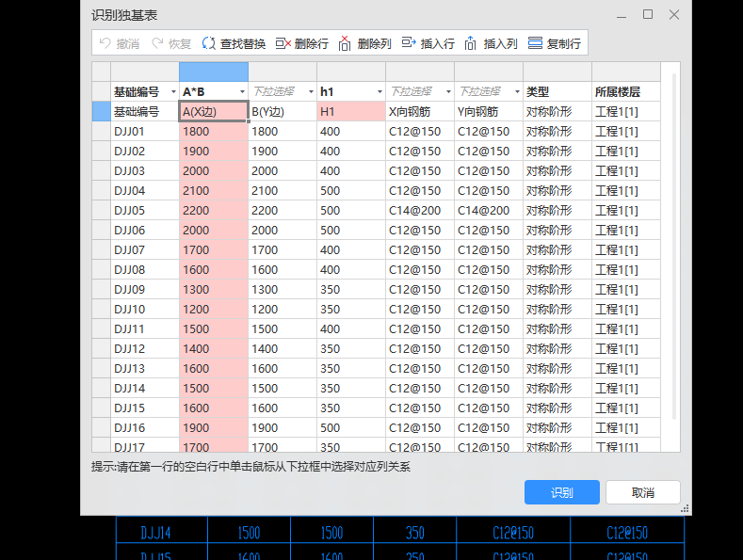Click the vertical scrollbar of the table
Image resolution: width=743 pixels, height=560 pixels.
click(x=673, y=247)
